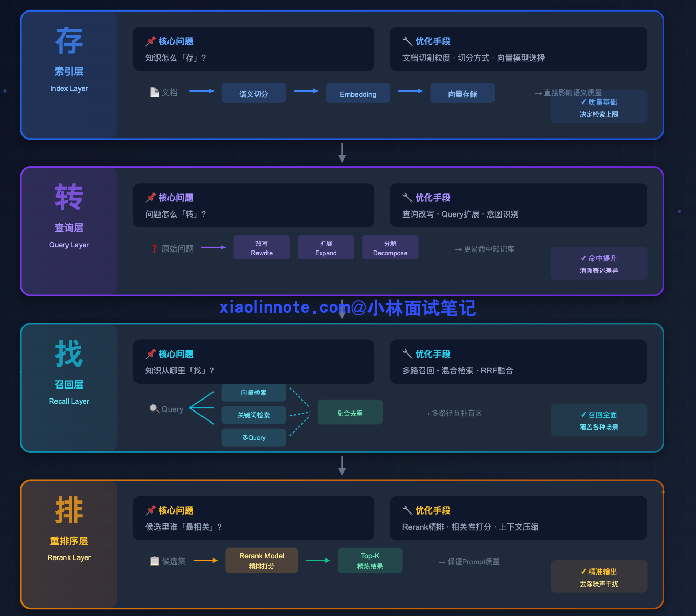Click the red question mark icon near 原始问题
The width and height of the screenshot is (696, 616).
(154, 249)
